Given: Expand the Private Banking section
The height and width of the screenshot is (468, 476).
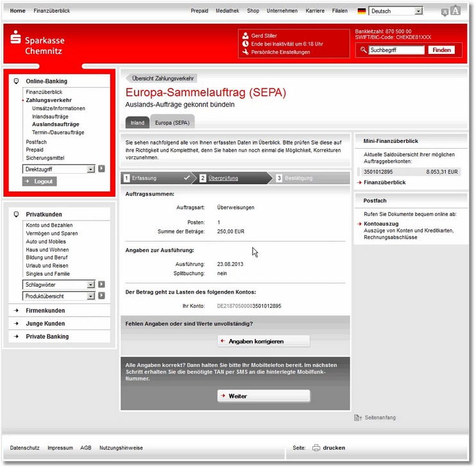Looking at the screenshot, I should click(47, 337).
